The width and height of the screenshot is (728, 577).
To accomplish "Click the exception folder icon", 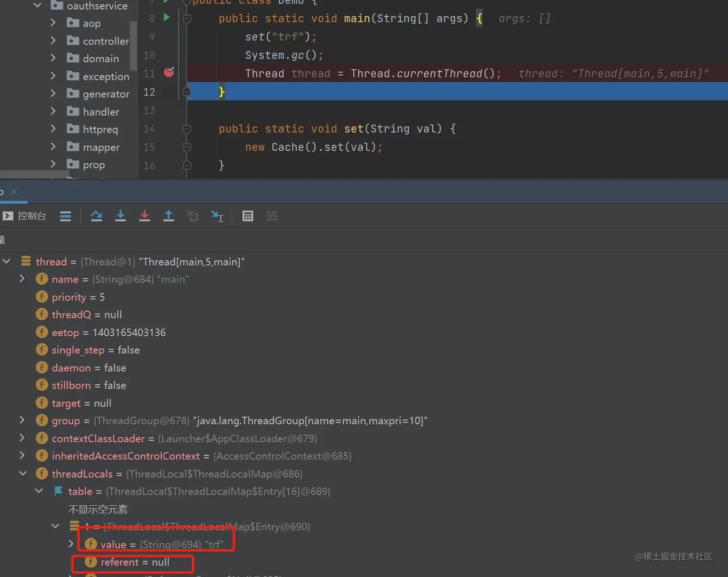I will [x=73, y=76].
